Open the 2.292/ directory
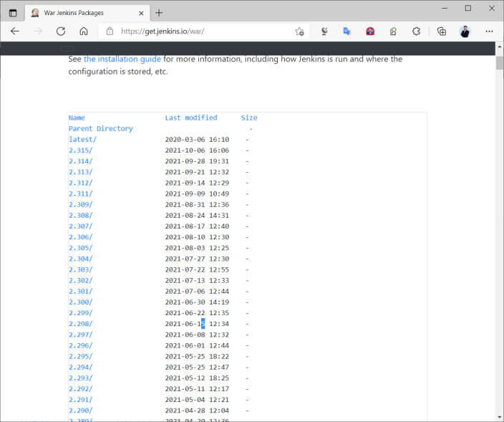 (x=80, y=389)
